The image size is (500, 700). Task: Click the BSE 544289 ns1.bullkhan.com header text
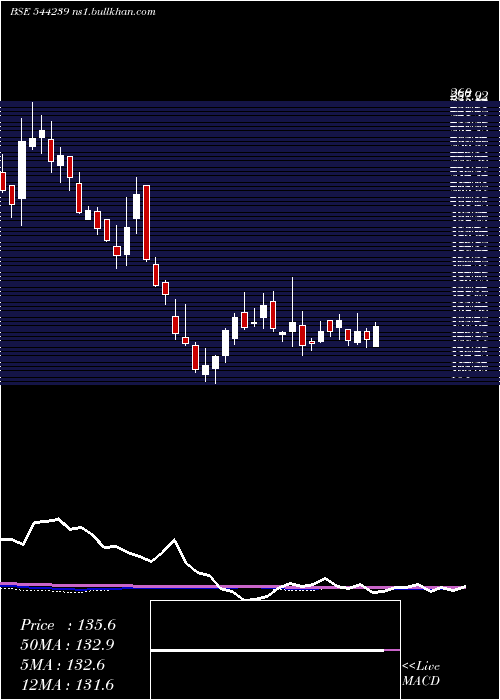pyautogui.click(x=83, y=12)
